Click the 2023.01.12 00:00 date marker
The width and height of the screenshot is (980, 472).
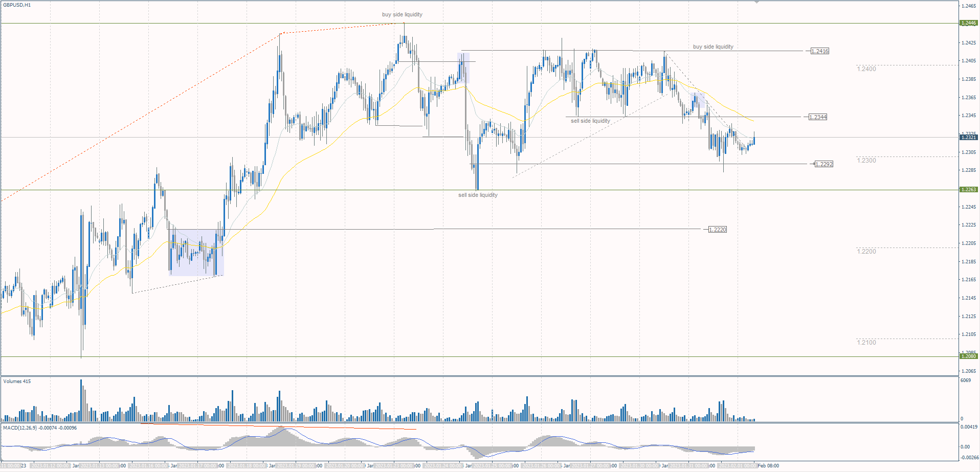pyautogui.click(x=50, y=466)
